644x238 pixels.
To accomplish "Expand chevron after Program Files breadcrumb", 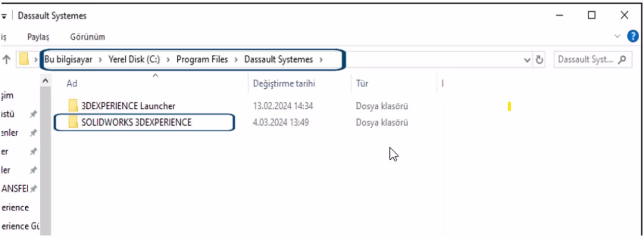I will [236, 59].
